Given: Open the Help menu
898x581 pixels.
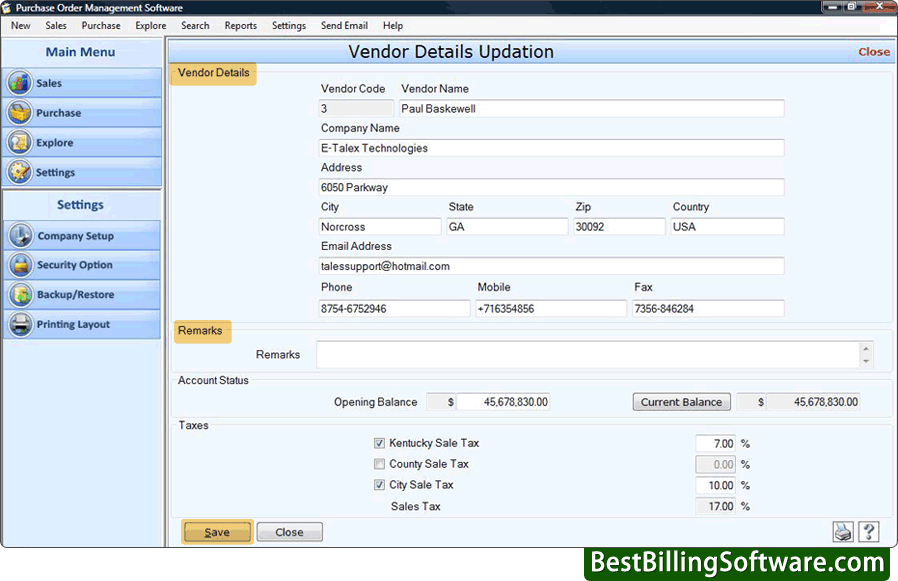Looking at the screenshot, I should [393, 26].
